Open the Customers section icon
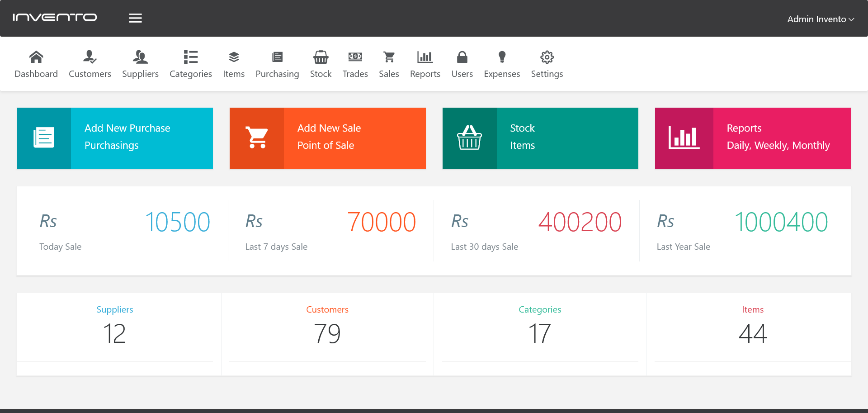This screenshot has width=868, height=413. (x=90, y=57)
